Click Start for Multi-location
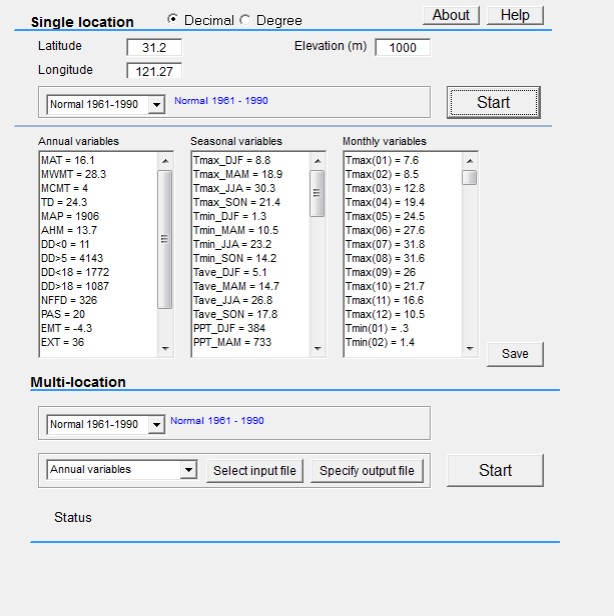The height and width of the screenshot is (616, 614). click(495, 470)
